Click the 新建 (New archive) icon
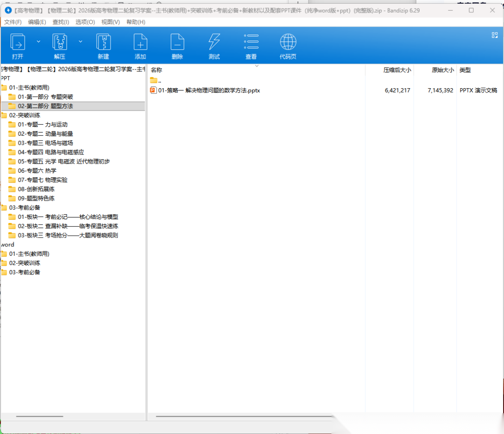The width and height of the screenshot is (504, 434). [103, 43]
